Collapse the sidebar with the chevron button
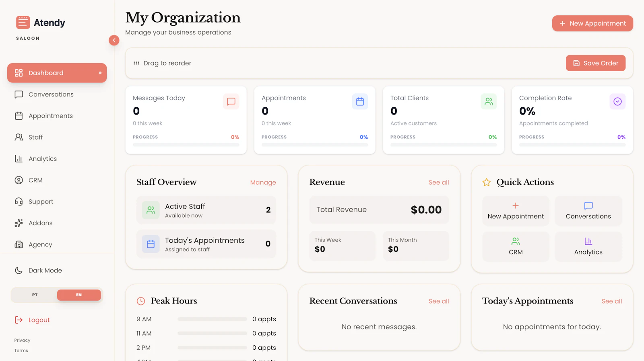Screen dimensions: 644x361 (114, 40)
